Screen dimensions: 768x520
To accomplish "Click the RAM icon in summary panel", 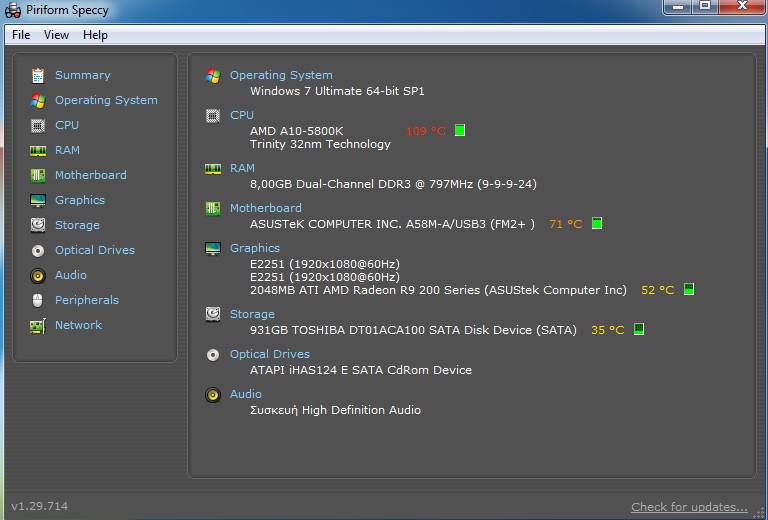I will click(213, 168).
